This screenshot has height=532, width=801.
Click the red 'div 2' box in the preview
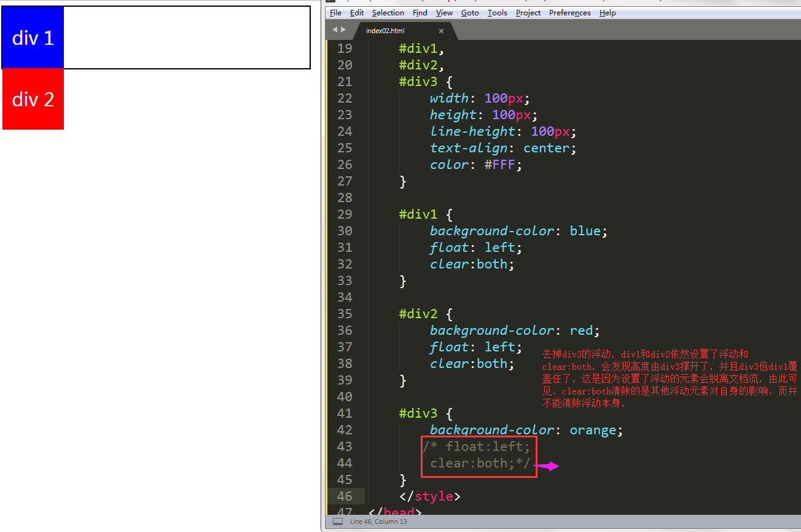tap(33, 100)
